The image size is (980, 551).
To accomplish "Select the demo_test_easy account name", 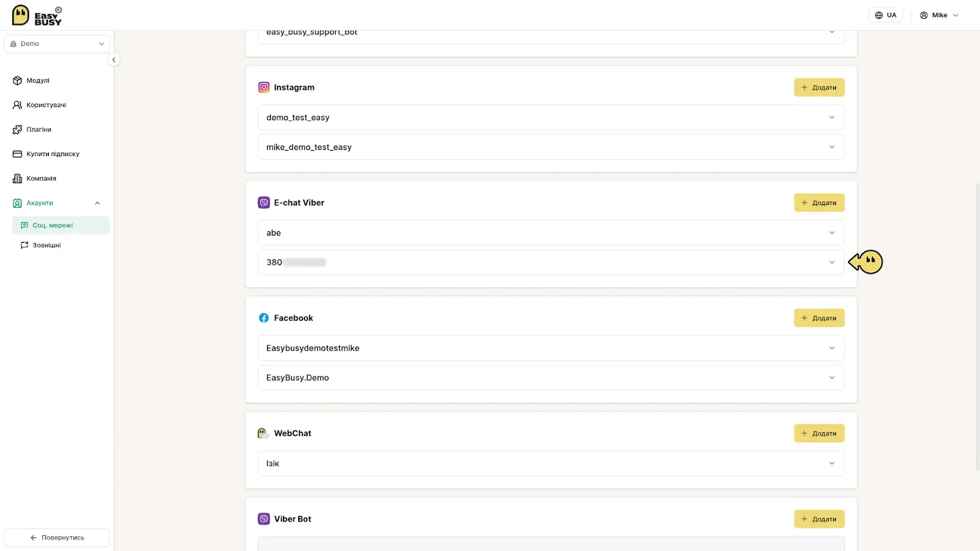I will tap(298, 118).
